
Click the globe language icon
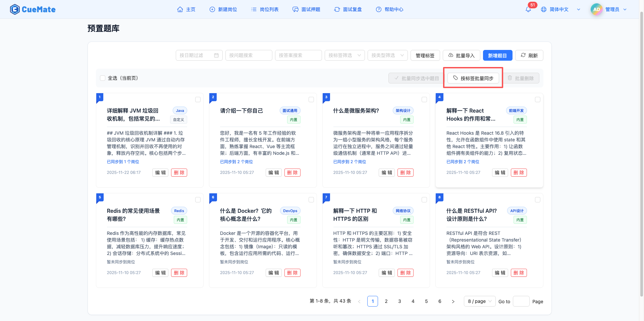(543, 9)
